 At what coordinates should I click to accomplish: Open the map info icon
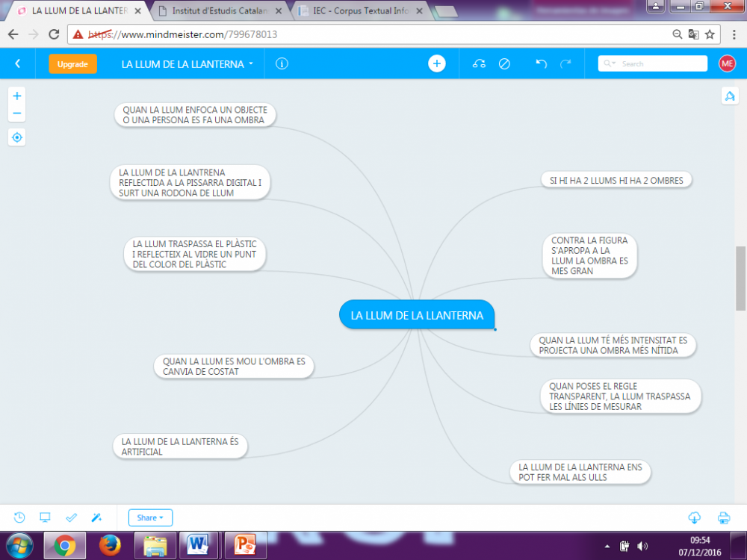pos(282,64)
